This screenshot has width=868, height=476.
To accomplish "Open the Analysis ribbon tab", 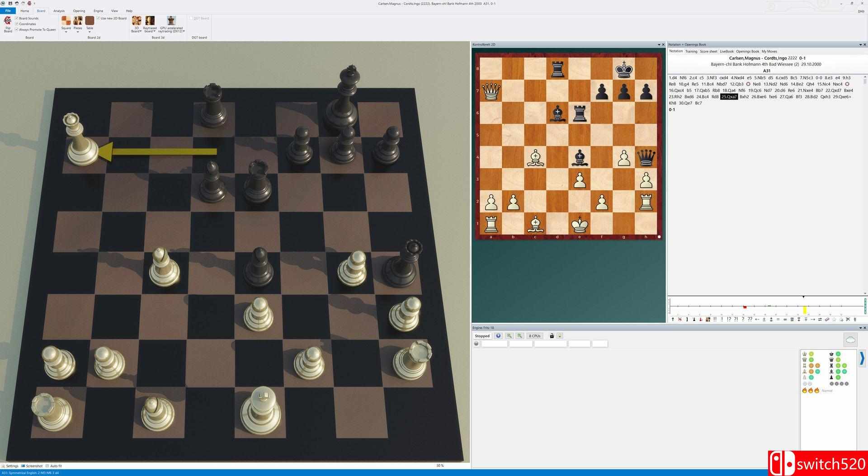I will (x=59, y=11).
